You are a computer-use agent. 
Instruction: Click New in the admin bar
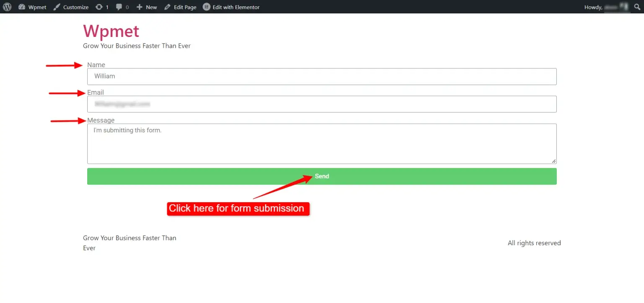(x=147, y=7)
